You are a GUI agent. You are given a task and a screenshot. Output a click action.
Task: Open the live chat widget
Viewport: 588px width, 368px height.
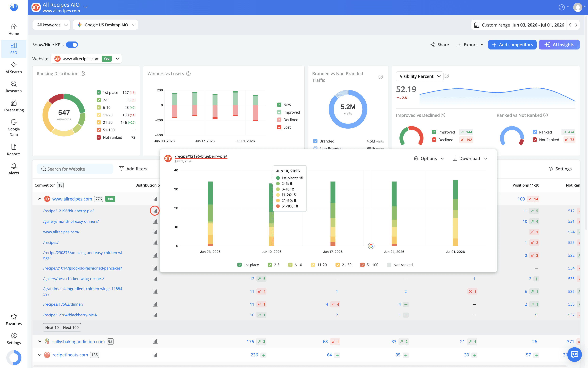[x=574, y=354]
